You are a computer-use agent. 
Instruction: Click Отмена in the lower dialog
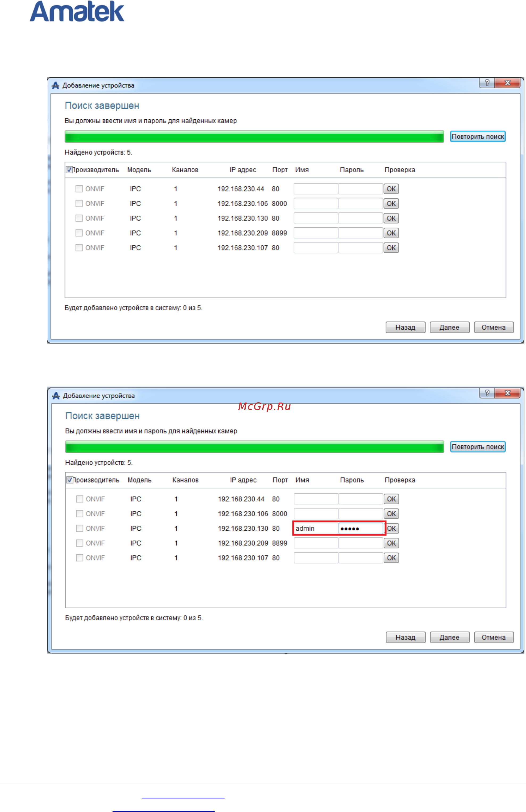(494, 637)
